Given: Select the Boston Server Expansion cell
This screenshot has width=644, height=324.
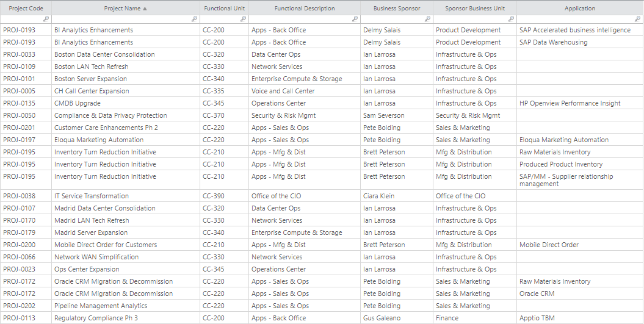Looking at the screenshot, I should click(126, 79).
